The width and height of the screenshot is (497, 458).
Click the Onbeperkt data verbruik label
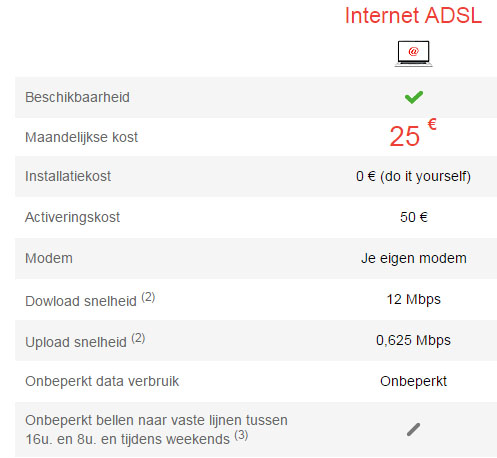click(102, 381)
